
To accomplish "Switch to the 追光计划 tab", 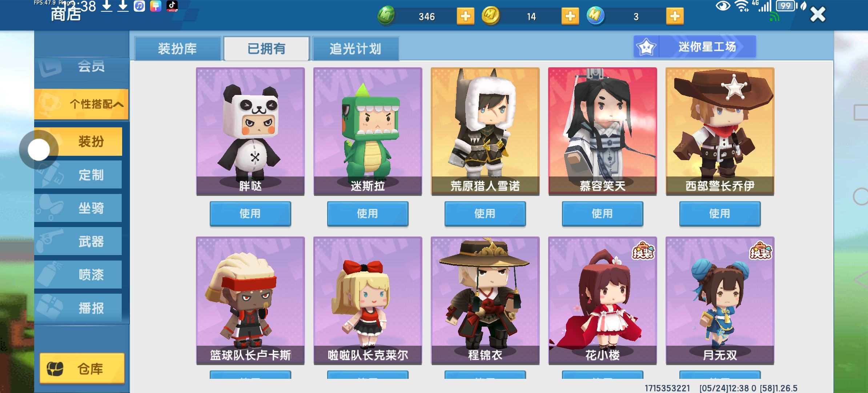I will coord(355,48).
